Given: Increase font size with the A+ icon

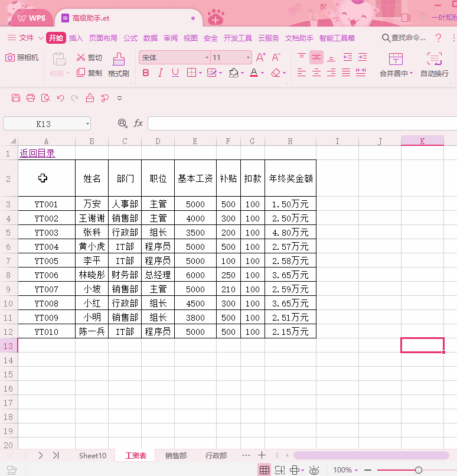Looking at the screenshot, I should tap(261, 57).
